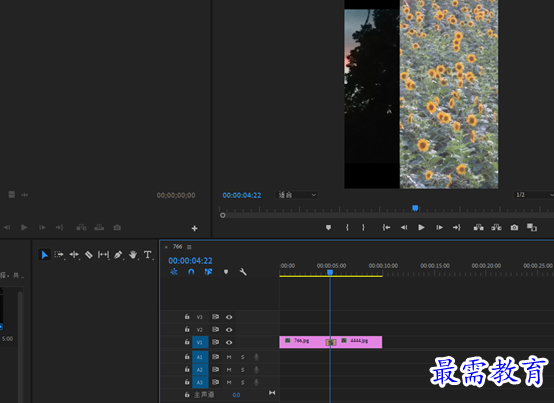This screenshot has width=554, height=403.
Task: Toggle V2 track visibility eye
Action: 229,330
